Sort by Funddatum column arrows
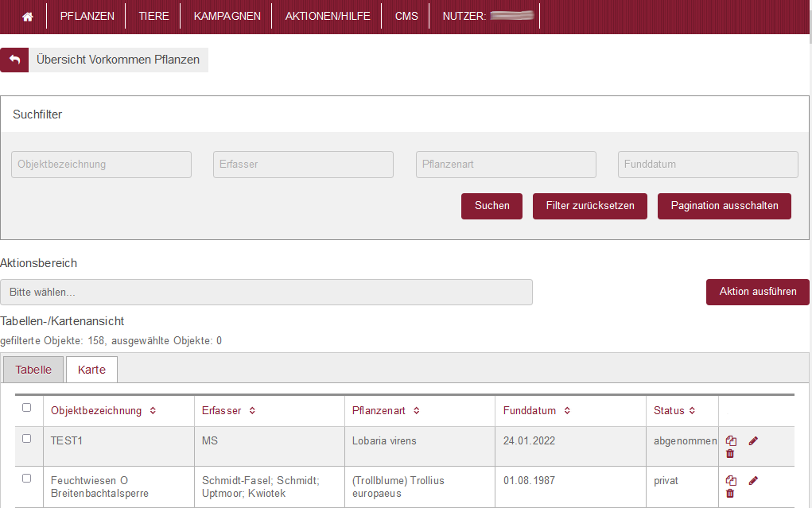Image resolution: width=812 pixels, height=508 pixels. (x=567, y=411)
